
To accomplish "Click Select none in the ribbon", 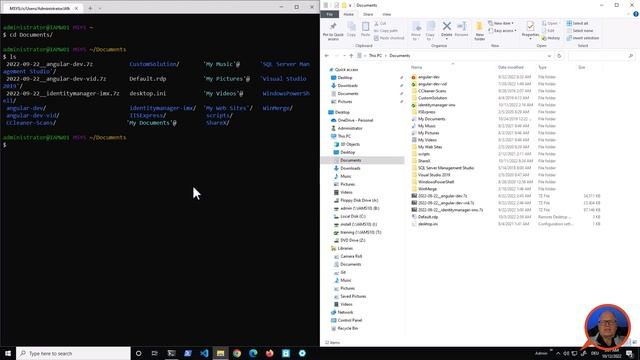I will tap(580, 31).
